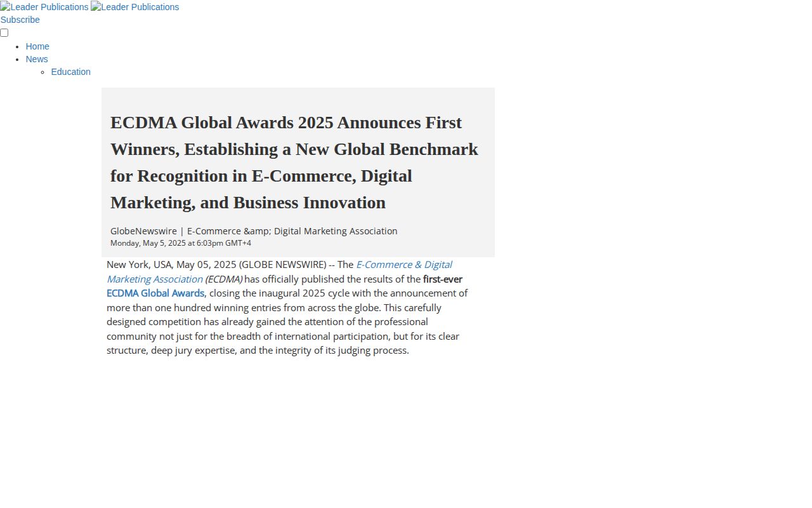This screenshot has height=508, width=812.
Task: Expand the News section to show subcategories
Action: pos(36,59)
